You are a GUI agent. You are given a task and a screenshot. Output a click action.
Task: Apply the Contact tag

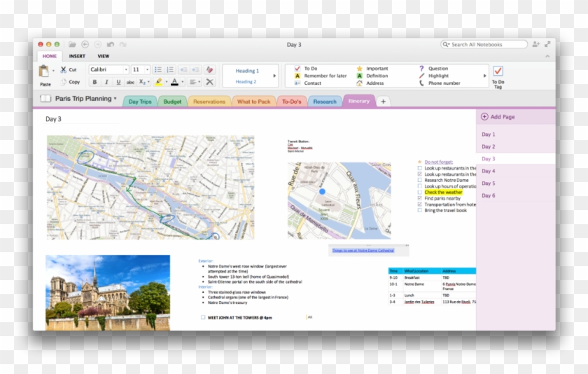pyautogui.click(x=308, y=83)
